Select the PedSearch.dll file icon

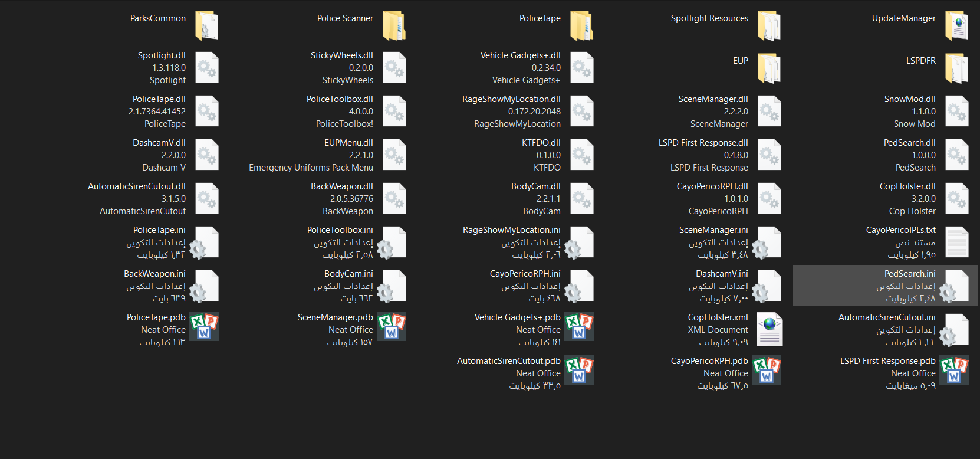[956, 155]
